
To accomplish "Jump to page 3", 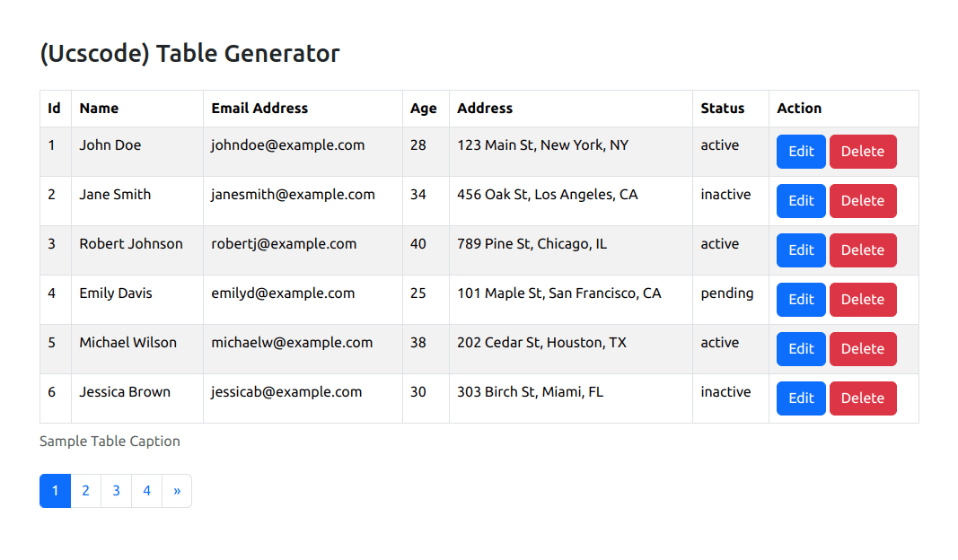I will pyautogui.click(x=116, y=491).
